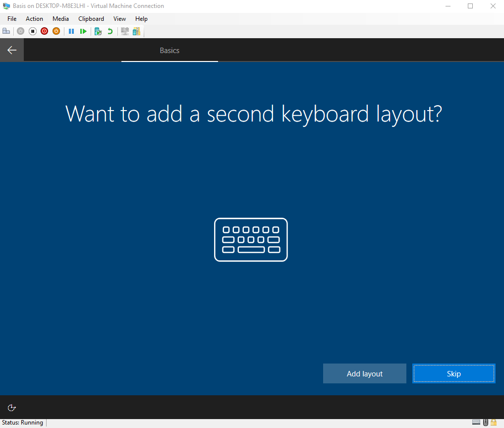
Task: Open the Ease of Access icon
Action: (11, 408)
